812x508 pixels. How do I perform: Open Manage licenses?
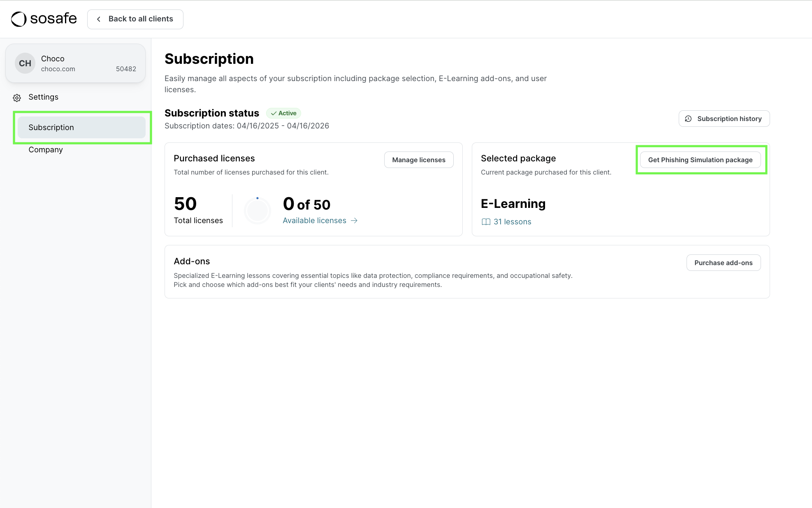click(x=418, y=160)
